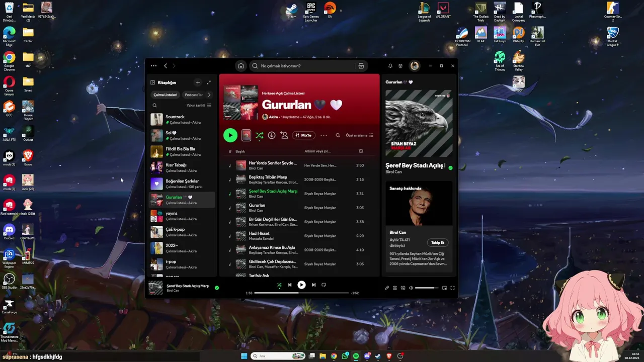Click the Birol Can link under now-playing title
The width and height of the screenshot is (644, 362).
point(173,291)
